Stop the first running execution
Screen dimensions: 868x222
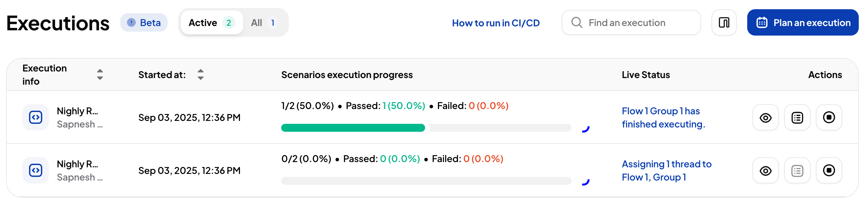click(x=829, y=117)
